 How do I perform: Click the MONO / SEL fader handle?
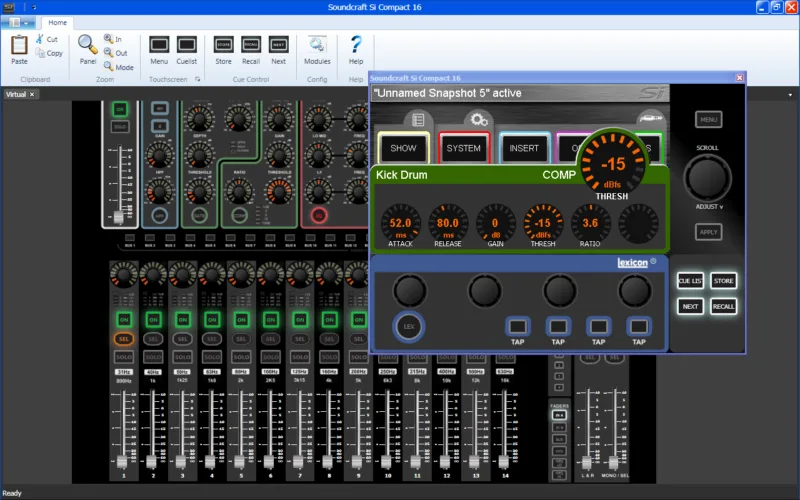[x=614, y=462]
